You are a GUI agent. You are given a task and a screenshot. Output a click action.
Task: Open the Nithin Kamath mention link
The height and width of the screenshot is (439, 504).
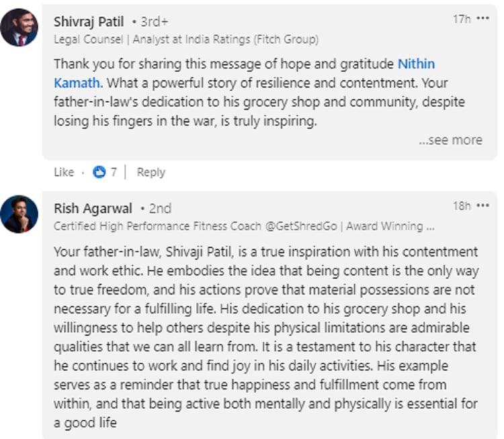point(417,64)
